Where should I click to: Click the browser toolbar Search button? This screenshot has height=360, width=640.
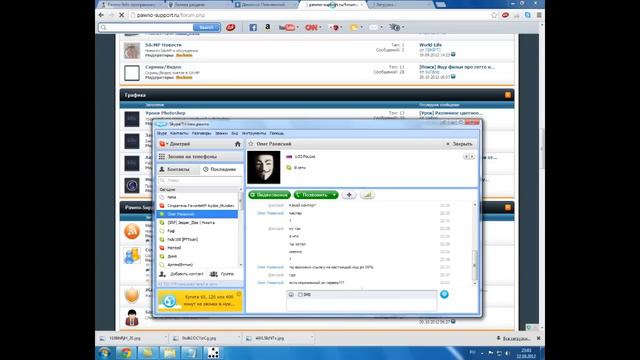[207, 27]
